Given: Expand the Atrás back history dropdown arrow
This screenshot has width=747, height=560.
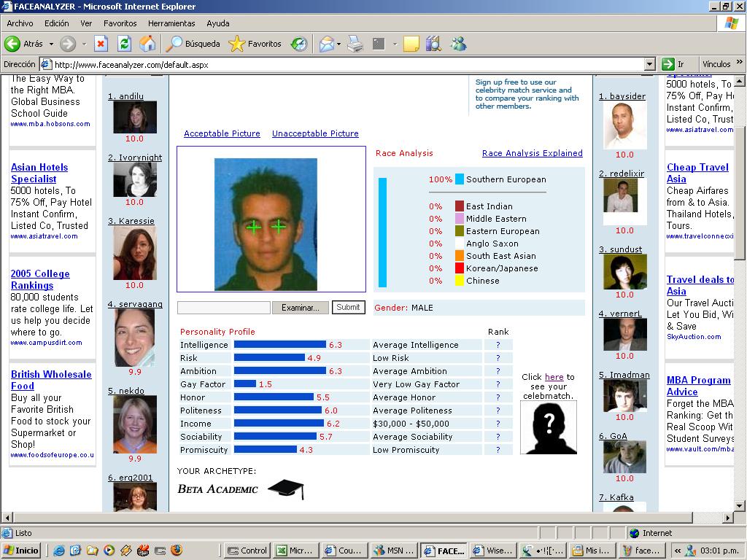Looking at the screenshot, I should 52,44.
